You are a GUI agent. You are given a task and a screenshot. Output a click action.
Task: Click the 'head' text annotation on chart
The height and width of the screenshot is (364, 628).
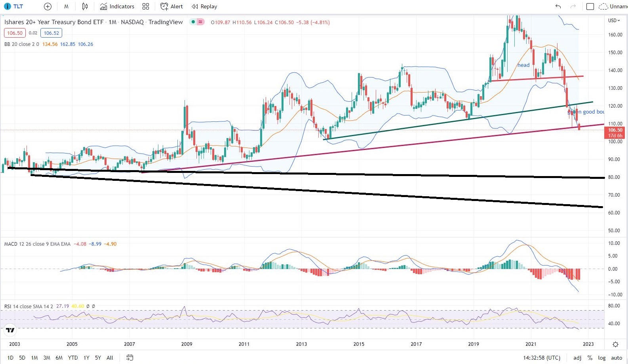pos(523,65)
